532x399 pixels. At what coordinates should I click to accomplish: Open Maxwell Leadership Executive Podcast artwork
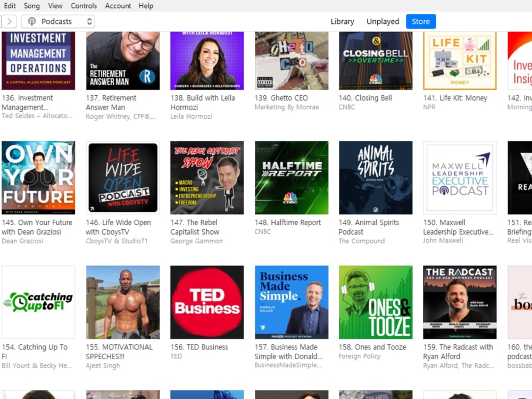point(460,178)
